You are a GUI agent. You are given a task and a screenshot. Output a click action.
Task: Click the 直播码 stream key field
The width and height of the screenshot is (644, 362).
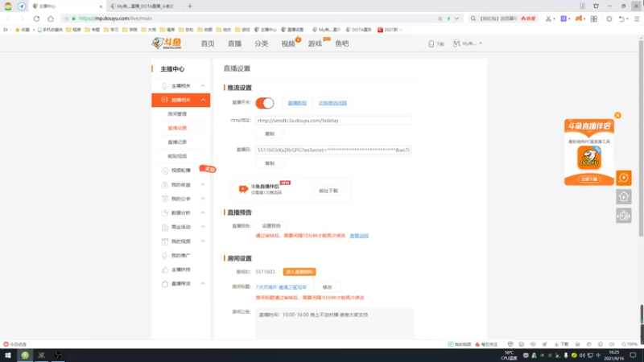click(x=333, y=150)
